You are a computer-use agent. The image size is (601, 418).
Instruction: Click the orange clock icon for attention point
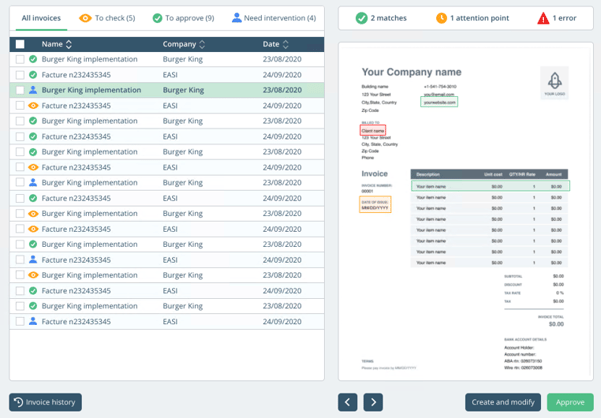click(441, 18)
